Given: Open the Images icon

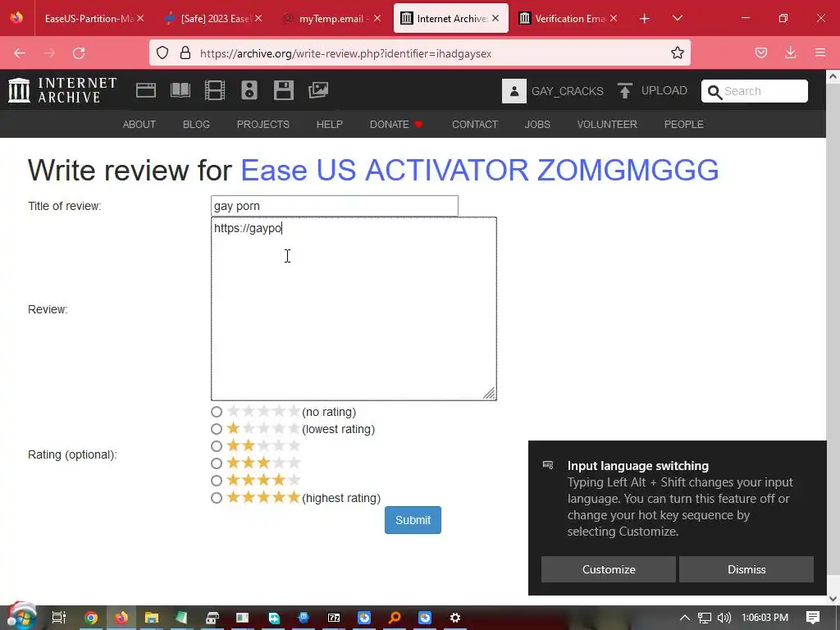Looking at the screenshot, I should click(318, 90).
